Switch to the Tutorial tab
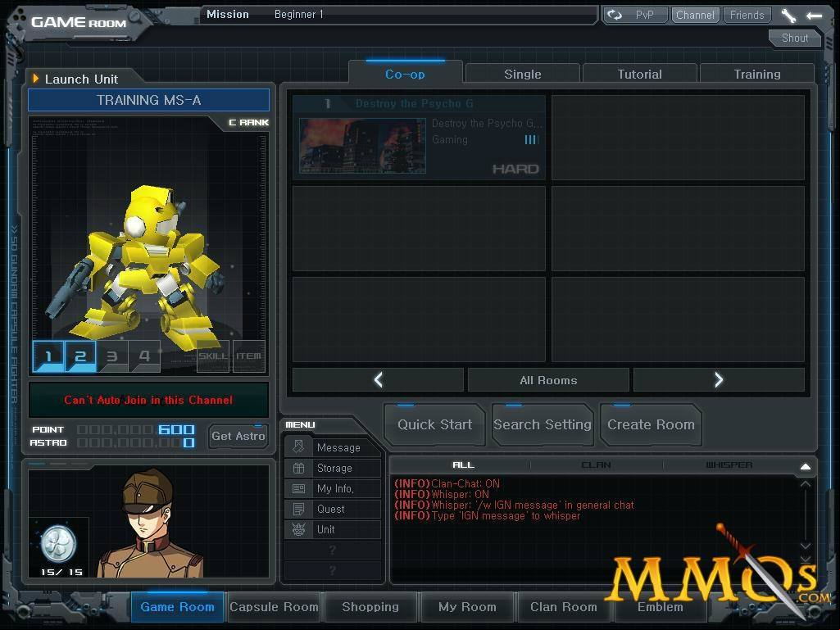 coord(640,74)
